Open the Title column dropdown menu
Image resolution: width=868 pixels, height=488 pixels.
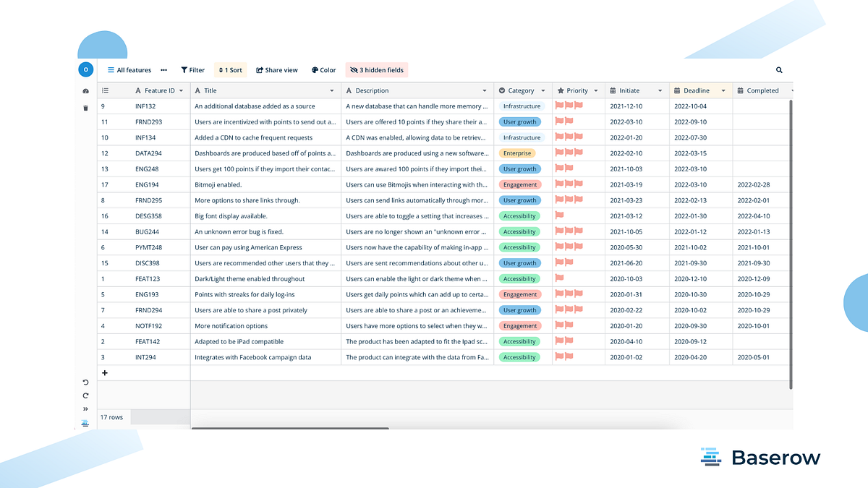[332, 90]
